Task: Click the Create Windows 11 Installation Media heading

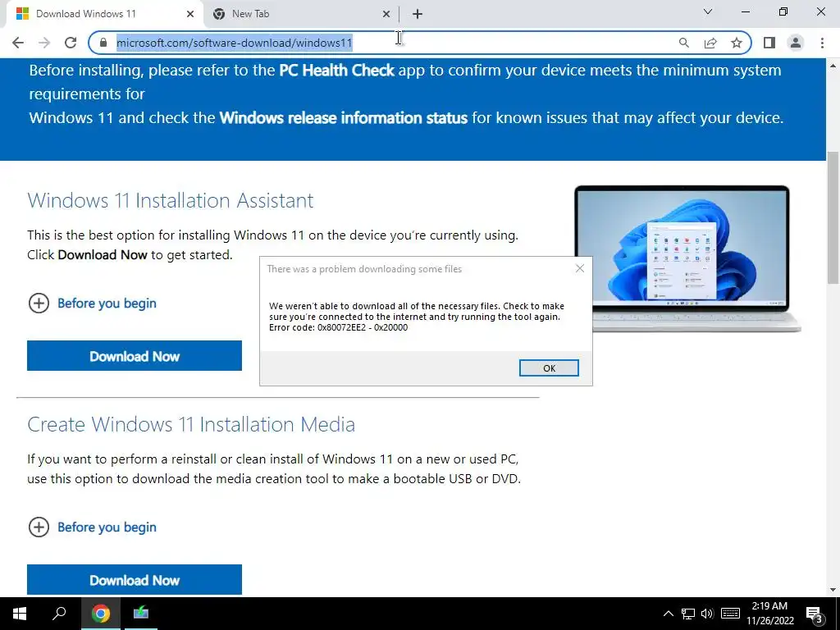Action: [x=191, y=424]
